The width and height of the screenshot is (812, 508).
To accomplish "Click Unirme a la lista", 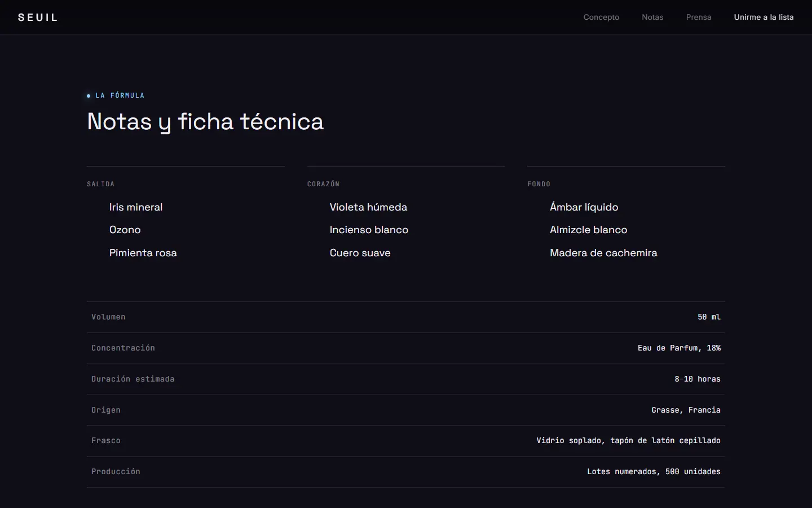I will 764,17.
